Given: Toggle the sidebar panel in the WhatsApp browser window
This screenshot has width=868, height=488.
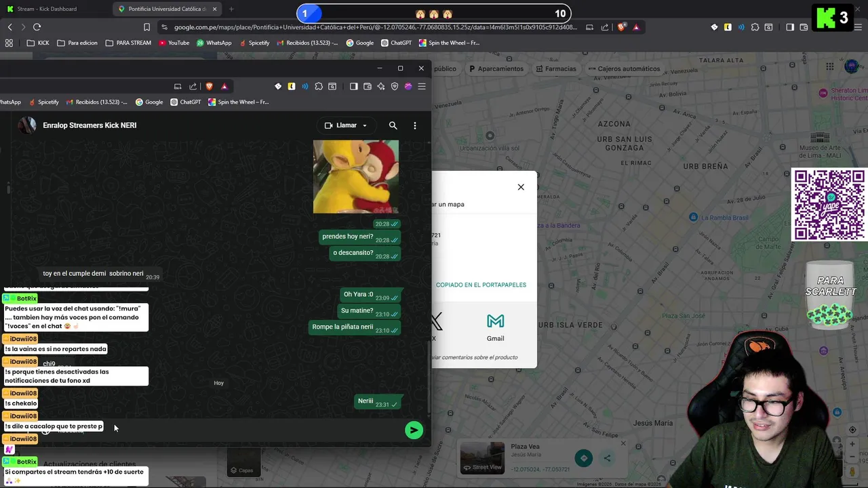Looking at the screenshot, I should click(x=353, y=86).
